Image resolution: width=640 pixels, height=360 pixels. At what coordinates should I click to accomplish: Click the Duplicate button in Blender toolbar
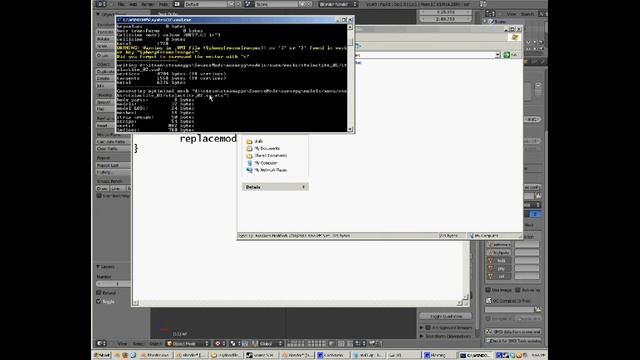click(x=105, y=71)
